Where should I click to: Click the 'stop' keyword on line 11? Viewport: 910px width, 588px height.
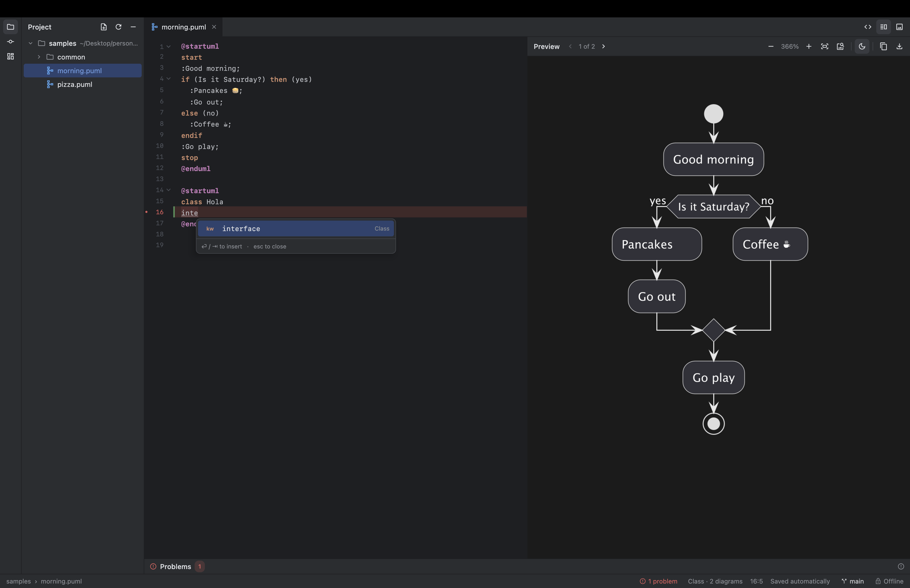point(189,157)
